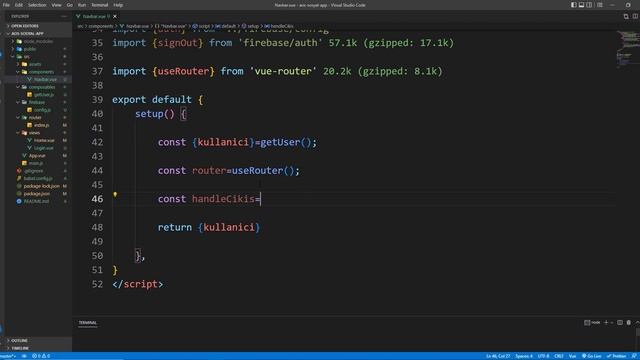Click the Vue language mode status item
The image size is (640, 360).
[572, 356]
